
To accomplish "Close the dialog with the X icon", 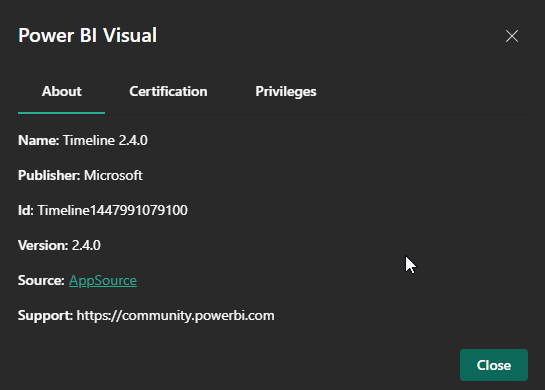I will pos(512,36).
